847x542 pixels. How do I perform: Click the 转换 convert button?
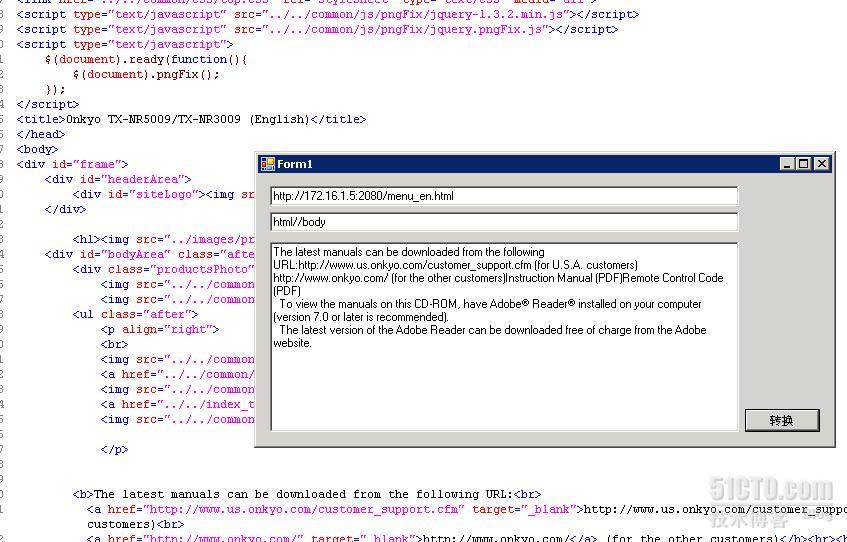[782, 420]
